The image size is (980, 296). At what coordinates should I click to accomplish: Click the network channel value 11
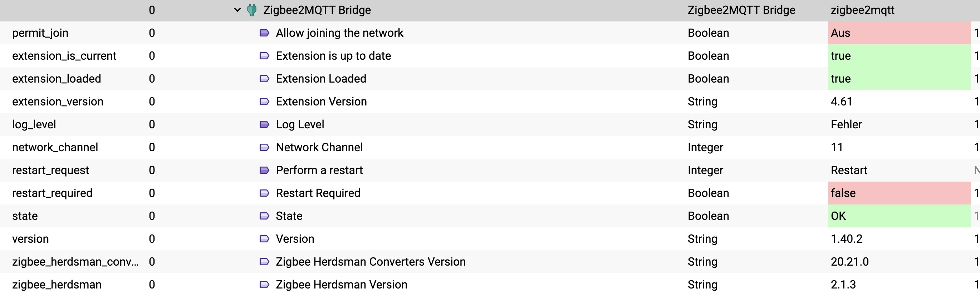837,147
